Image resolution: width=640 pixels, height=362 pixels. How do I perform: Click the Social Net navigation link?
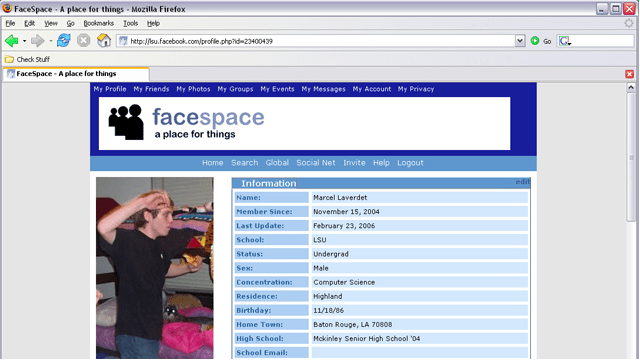pyautogui.click(x=316, y=163)
